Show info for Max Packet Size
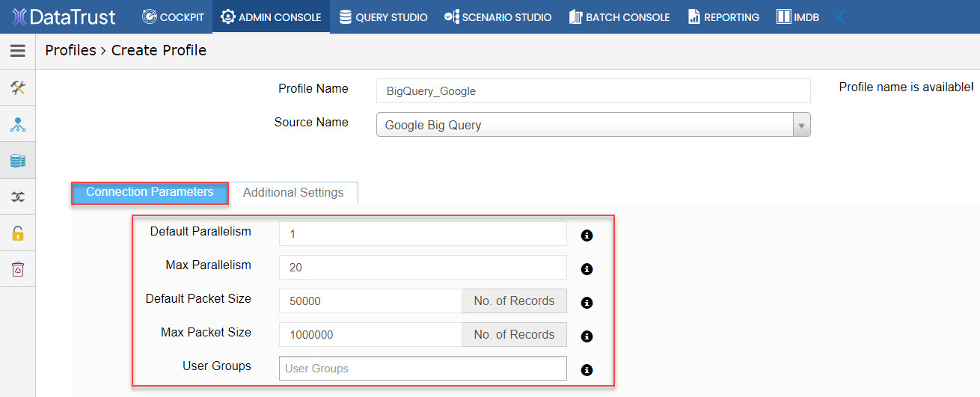This screenshot has width=980, height=397. (x=587, y=336)
